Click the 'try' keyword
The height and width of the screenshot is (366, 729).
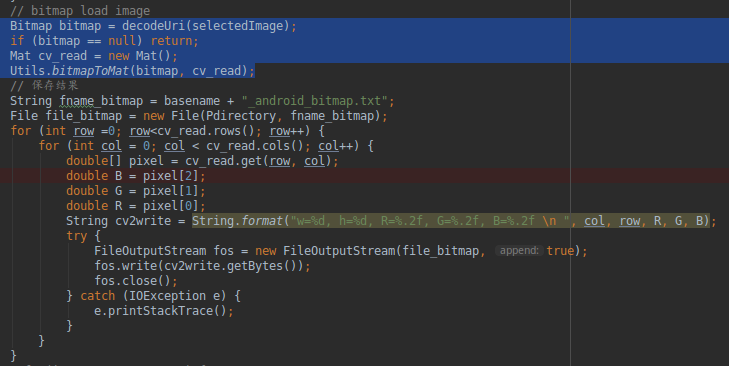click(x=77, y=236)
